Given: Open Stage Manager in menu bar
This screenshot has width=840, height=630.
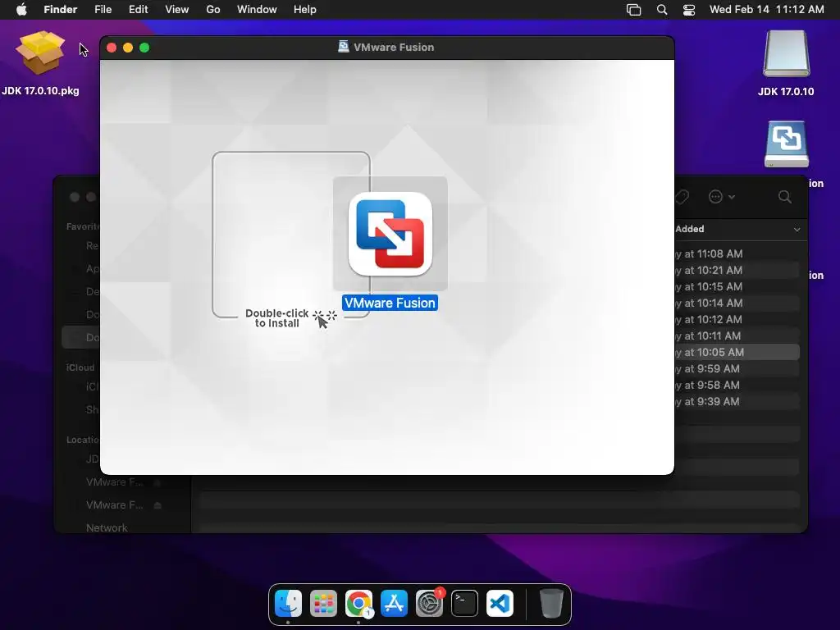Looking at the screenshot, I should pos(634,10).
